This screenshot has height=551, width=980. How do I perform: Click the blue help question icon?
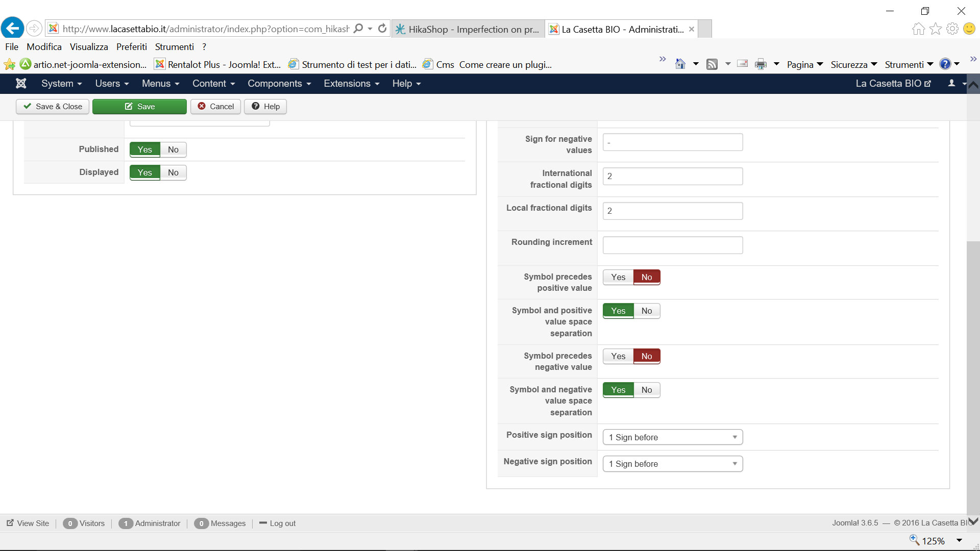[x=945, y=64]
